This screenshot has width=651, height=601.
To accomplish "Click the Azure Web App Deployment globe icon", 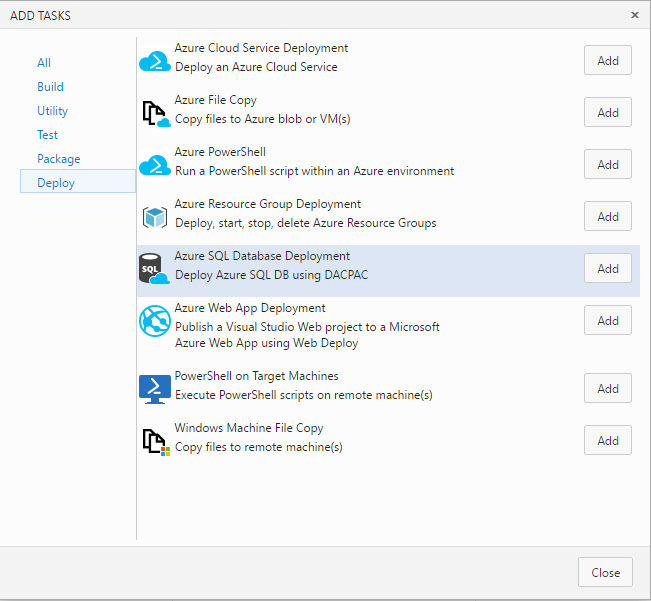I will 155,321.
